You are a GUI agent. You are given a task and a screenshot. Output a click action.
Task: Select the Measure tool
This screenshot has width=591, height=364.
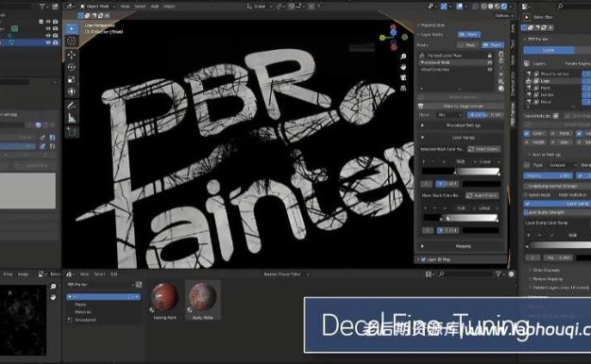coord(71,118)
